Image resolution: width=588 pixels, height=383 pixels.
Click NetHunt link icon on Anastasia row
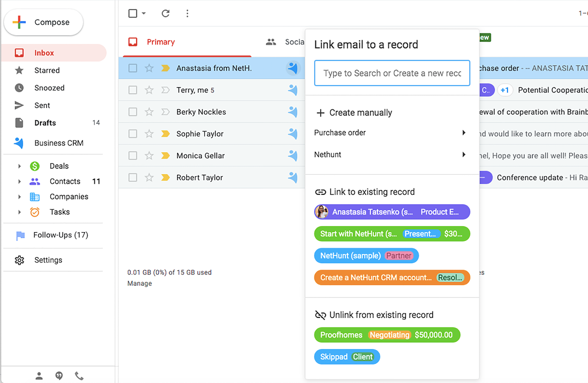(293, 68)
